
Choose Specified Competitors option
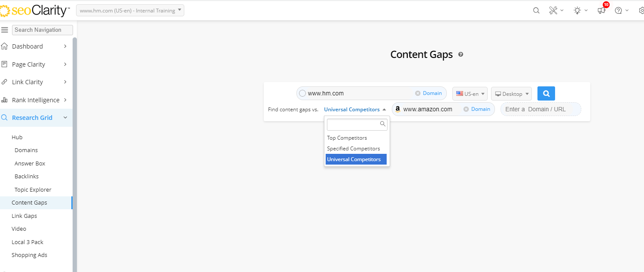354,149
